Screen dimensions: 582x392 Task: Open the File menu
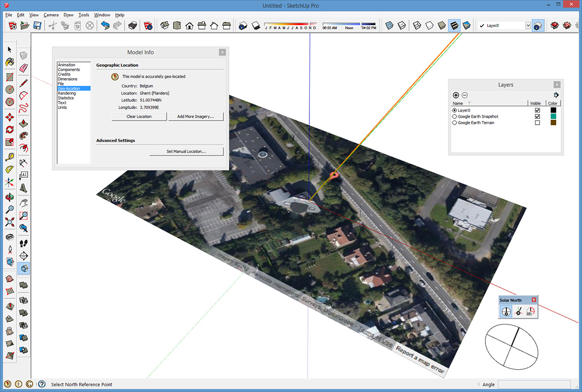(9, 15)
